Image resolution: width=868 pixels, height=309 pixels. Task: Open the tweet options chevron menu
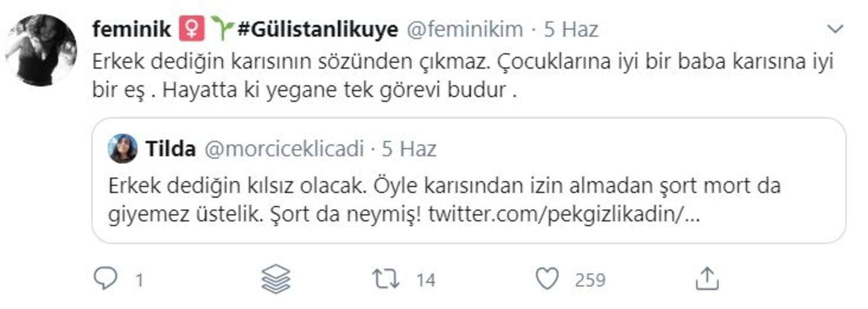point(834,29)
